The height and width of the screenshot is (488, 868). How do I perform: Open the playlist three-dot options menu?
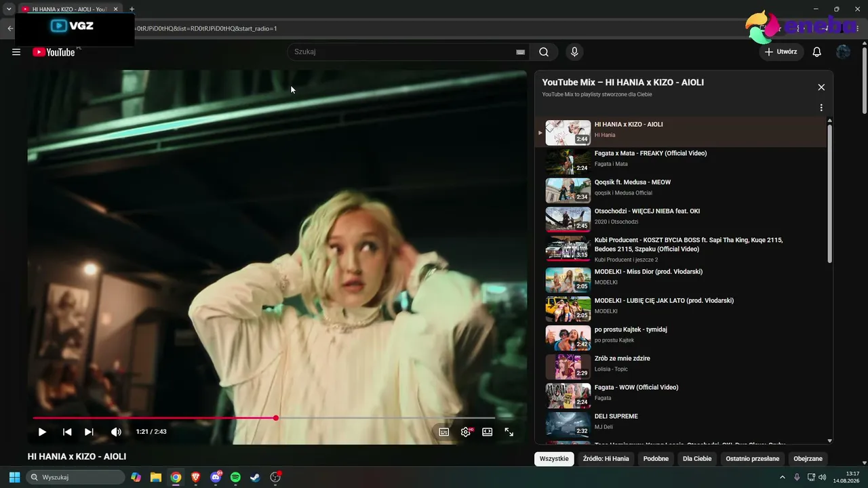pyautogui.click(x=821, y=108)
